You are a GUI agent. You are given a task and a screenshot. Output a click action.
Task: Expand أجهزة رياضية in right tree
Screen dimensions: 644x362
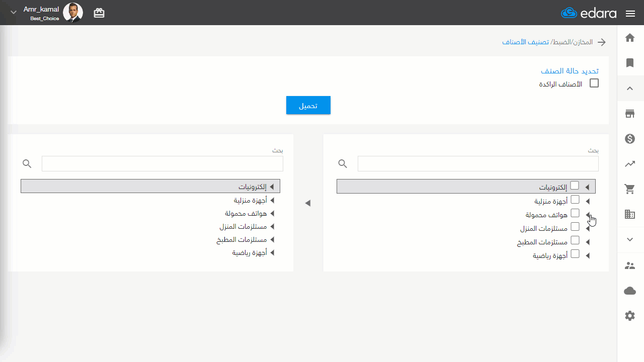pos(588,255)
